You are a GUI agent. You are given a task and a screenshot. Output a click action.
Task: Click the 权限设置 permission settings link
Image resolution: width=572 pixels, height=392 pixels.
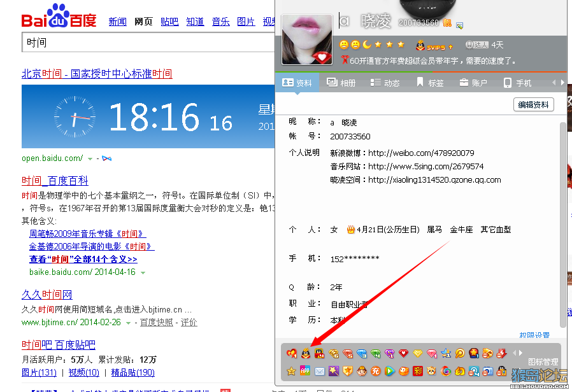(x=534, y=335)
